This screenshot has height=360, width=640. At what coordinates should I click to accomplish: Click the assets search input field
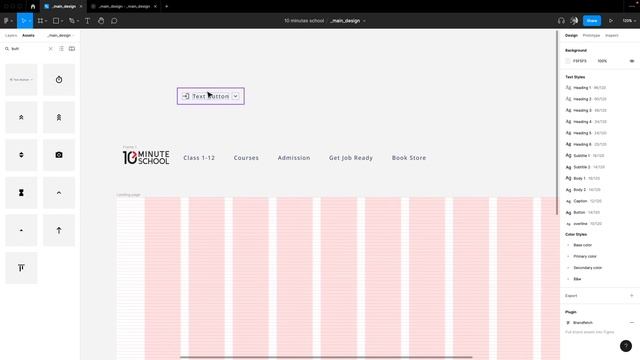[29, 49]
